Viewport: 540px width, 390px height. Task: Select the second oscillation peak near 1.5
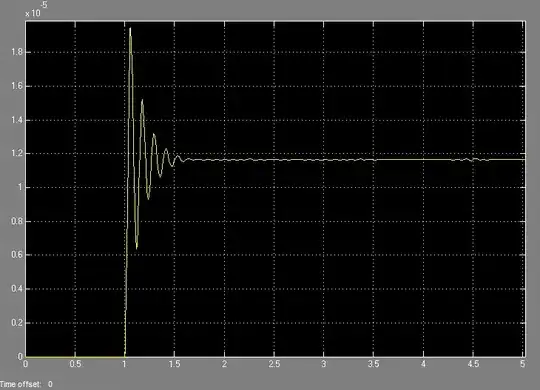(142, 101)
